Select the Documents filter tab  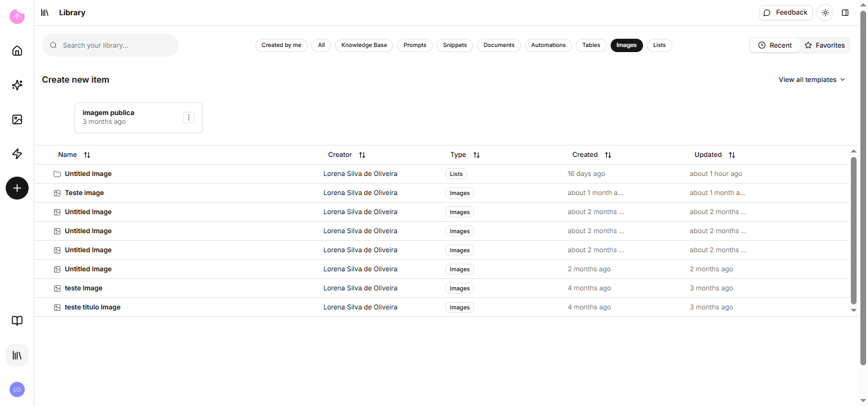(499, 45)
